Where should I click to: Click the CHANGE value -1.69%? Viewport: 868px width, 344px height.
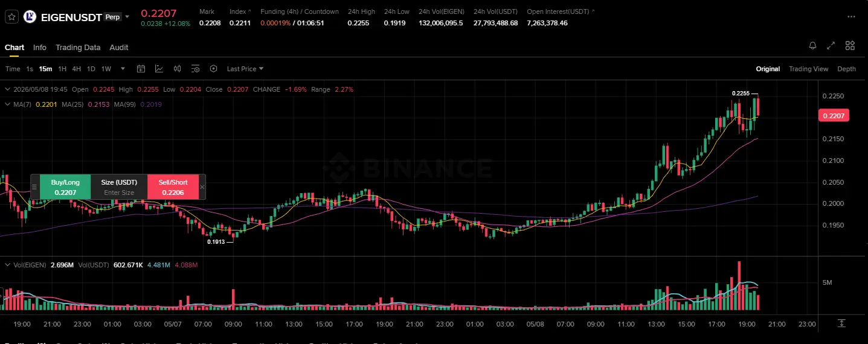(x=295, y=89)
